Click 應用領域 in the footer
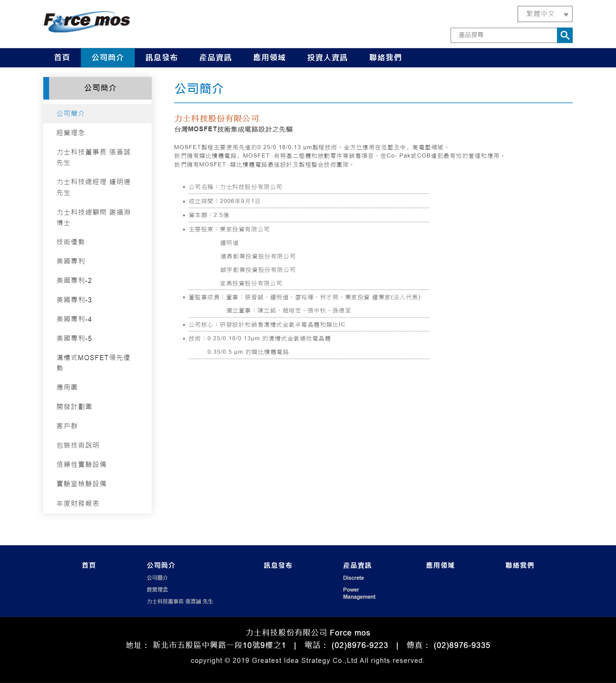The height and width of the screenshot is (683, 616). point(440,565)
